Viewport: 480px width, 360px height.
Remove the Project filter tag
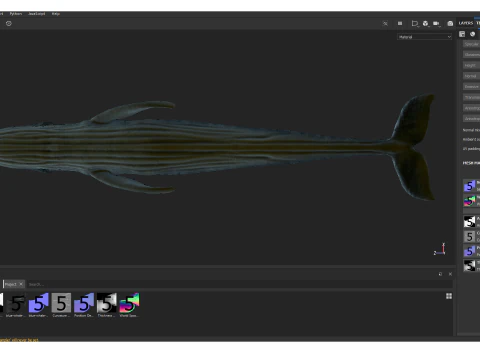(21, 284)
